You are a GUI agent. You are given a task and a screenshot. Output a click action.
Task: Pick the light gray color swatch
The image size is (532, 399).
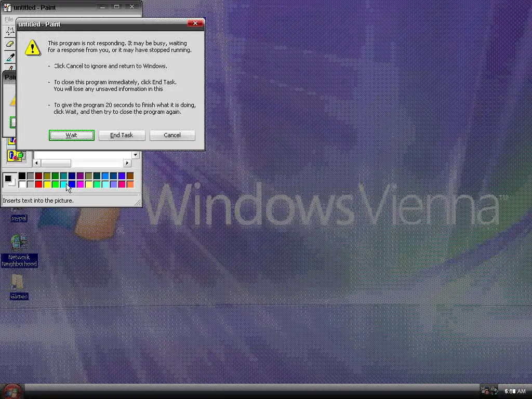click(30, 184)
